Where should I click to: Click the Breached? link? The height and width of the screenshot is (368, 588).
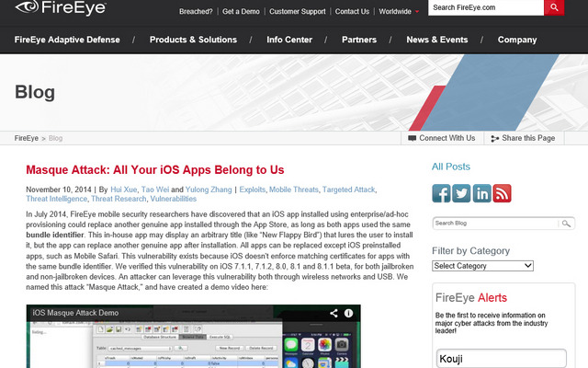point(196,12)
